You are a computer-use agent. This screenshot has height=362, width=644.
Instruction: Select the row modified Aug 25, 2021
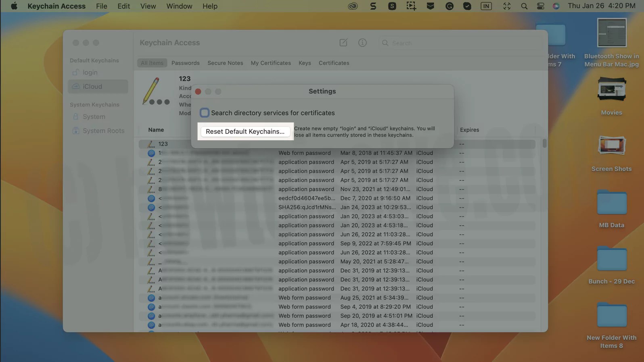[x=337, y=298]
